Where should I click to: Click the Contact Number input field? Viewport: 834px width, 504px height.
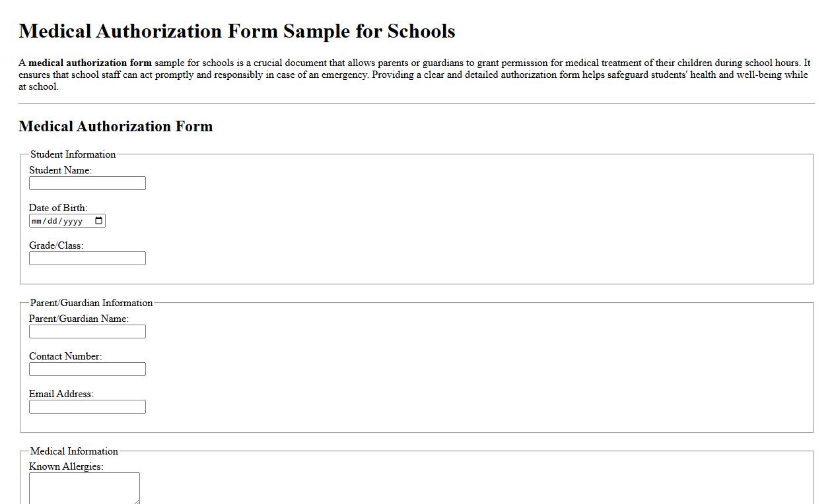point(87,369)
